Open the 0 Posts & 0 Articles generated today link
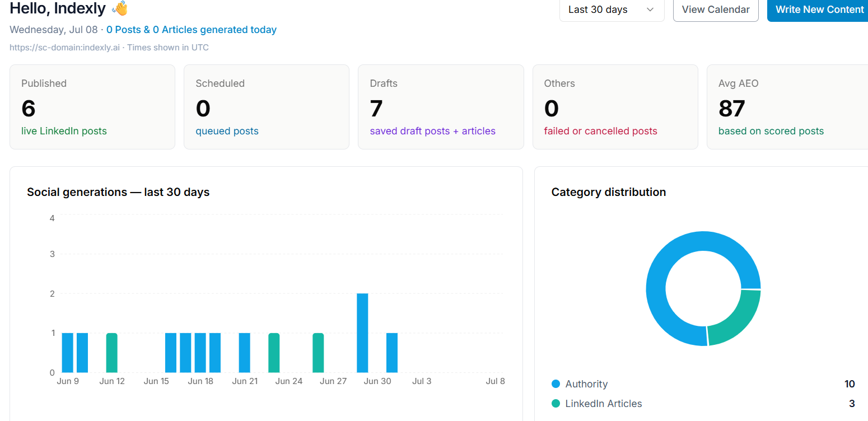Screen dimensions: 868x421 (x=192, y=30)
